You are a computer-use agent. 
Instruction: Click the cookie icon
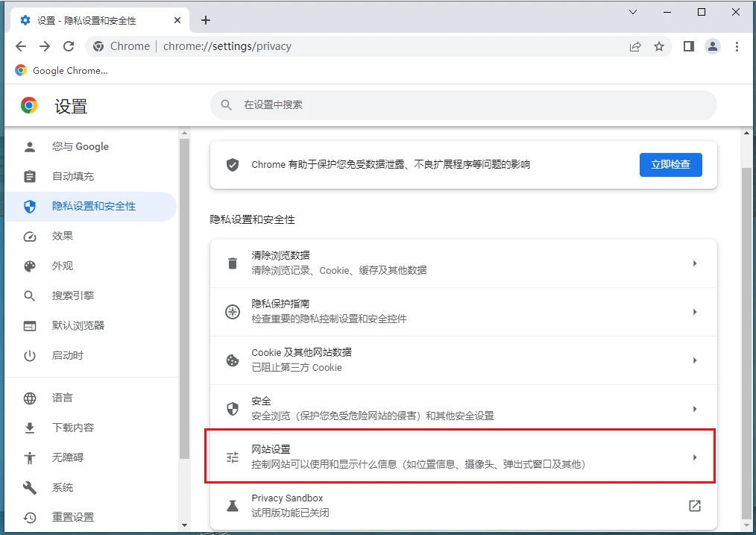[233, 360]
